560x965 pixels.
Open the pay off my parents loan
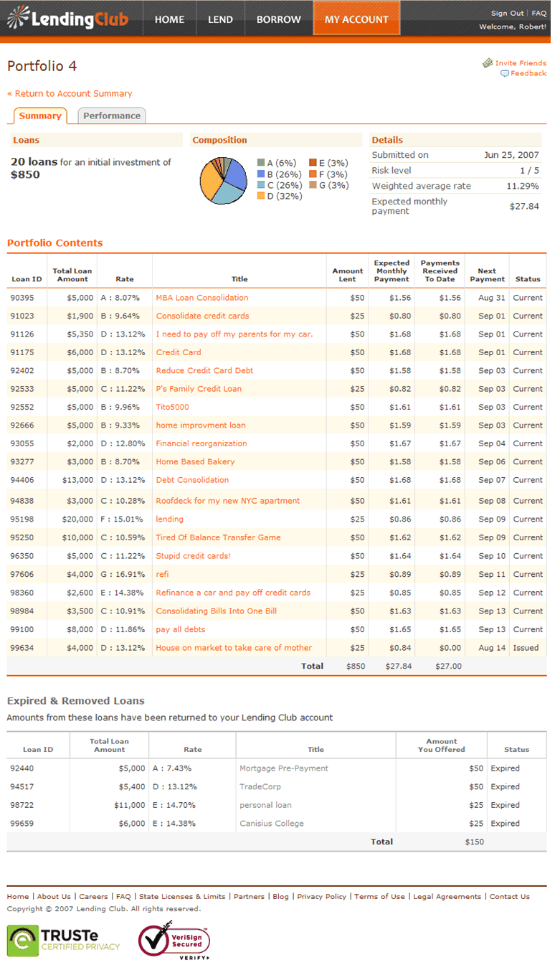click(234, 334)
